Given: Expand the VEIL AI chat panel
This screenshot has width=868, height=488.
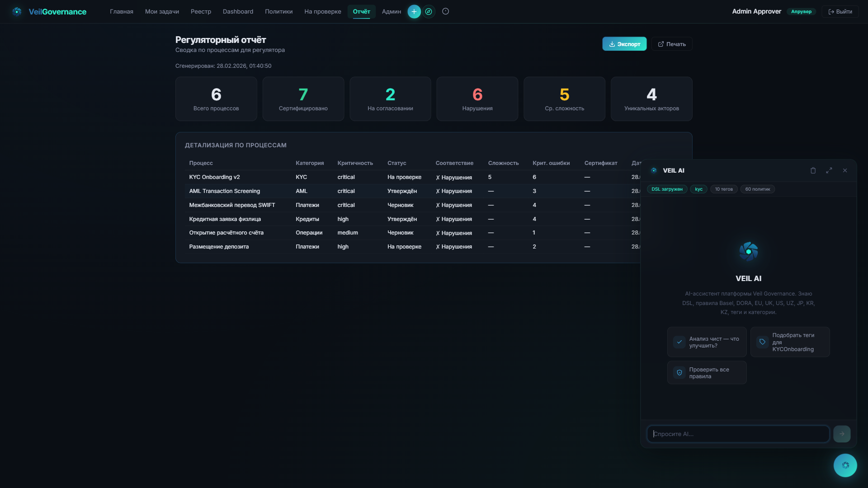Looking at the screenshot, I should (829, 170).
